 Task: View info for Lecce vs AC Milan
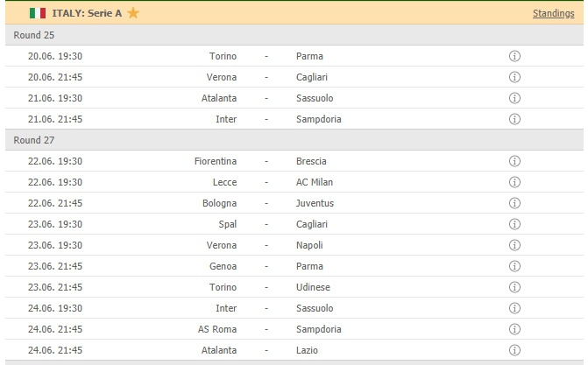(x=514, y=182)
